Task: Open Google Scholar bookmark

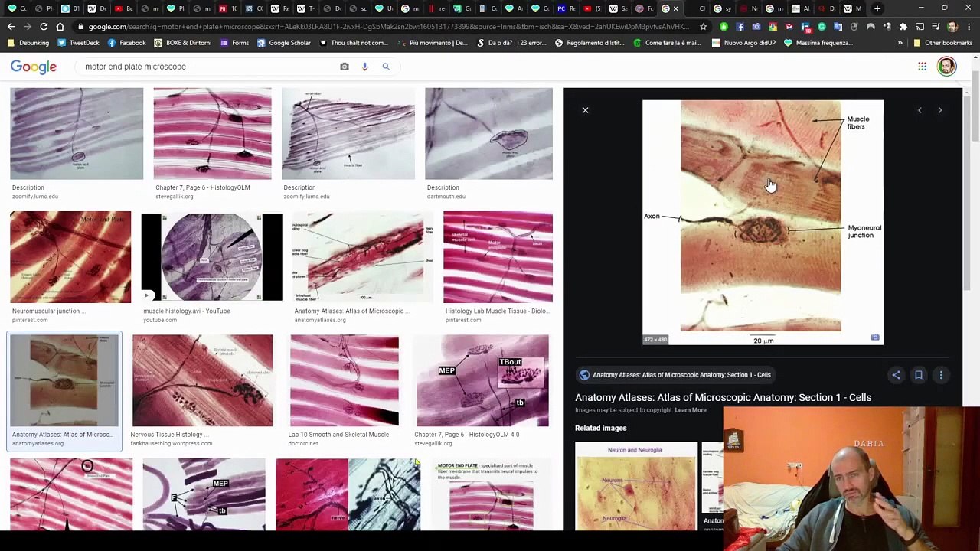Action: click(x=283, y=43)
